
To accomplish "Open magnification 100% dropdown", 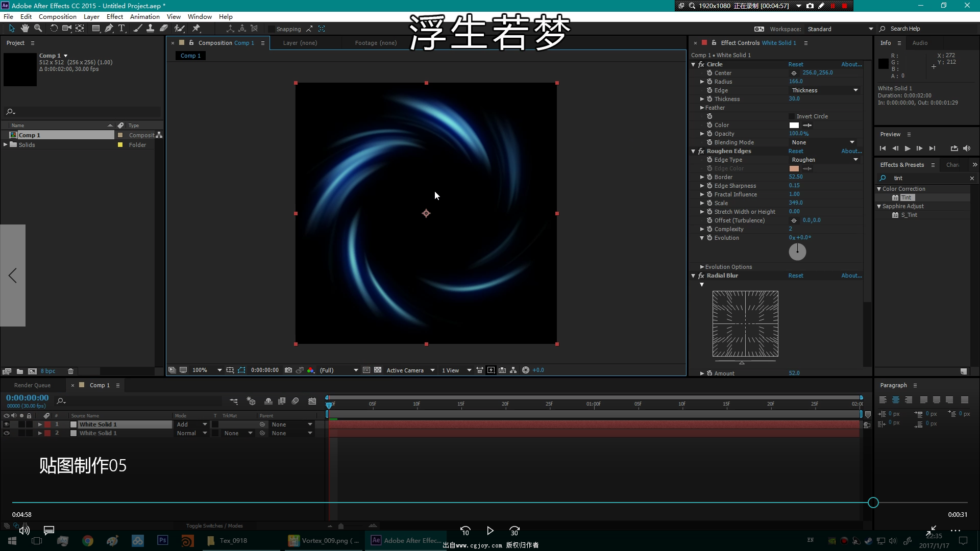I will tap(206, 370).
